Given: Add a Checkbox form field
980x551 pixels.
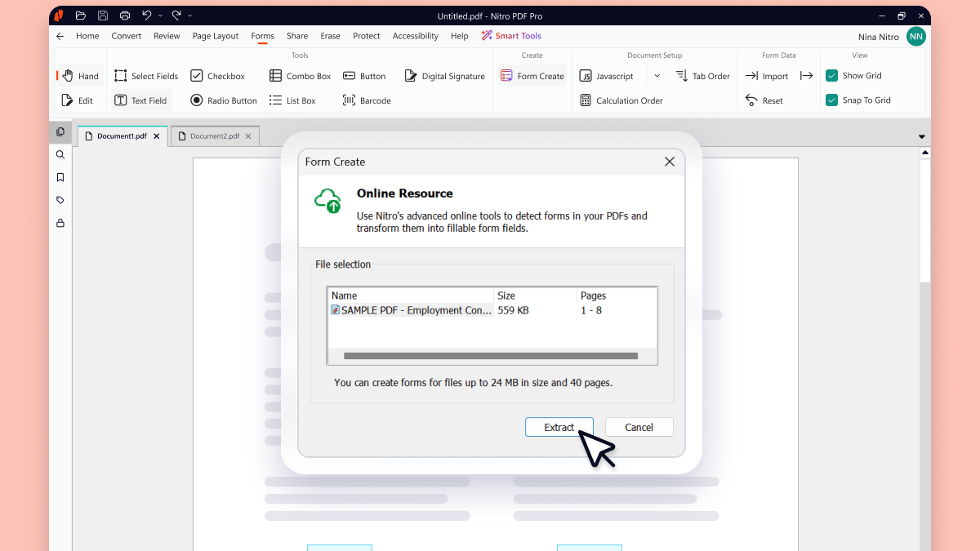Looking at the screenshot, I should (x=218, y=76).
